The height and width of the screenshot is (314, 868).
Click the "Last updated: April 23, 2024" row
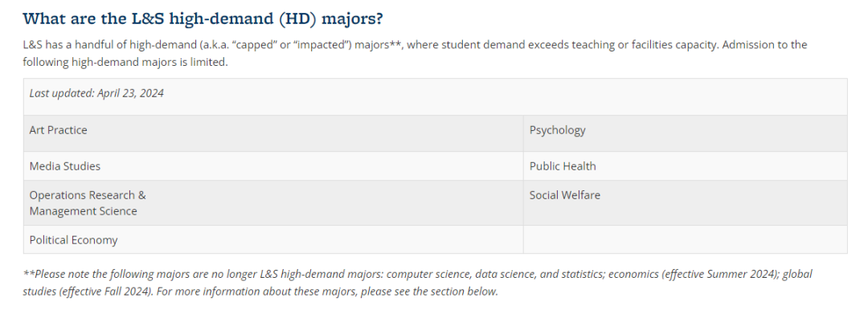coord(435,96)
